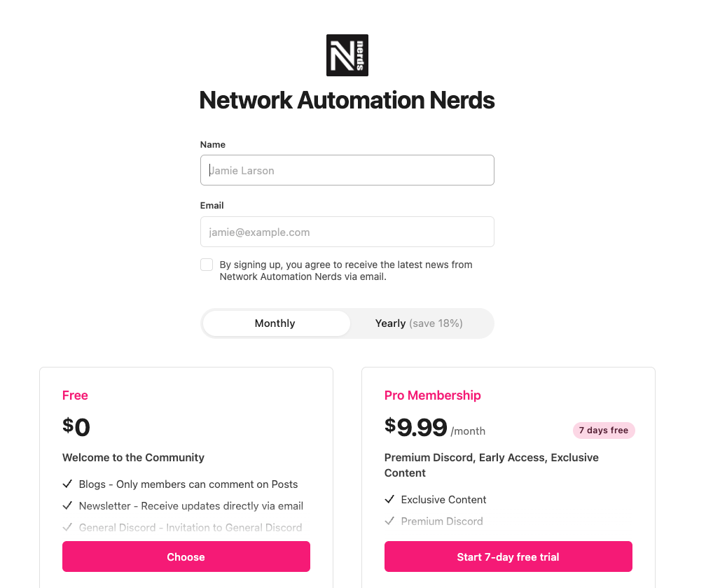Tick the email newsletter consent checkbox
Viewport: 706px width, 588px height.
[207, 265]
